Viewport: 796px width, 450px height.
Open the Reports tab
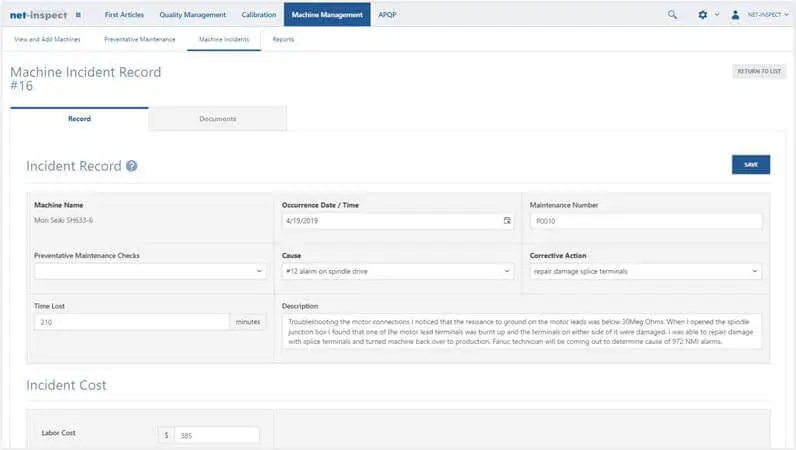click(283, 39)
